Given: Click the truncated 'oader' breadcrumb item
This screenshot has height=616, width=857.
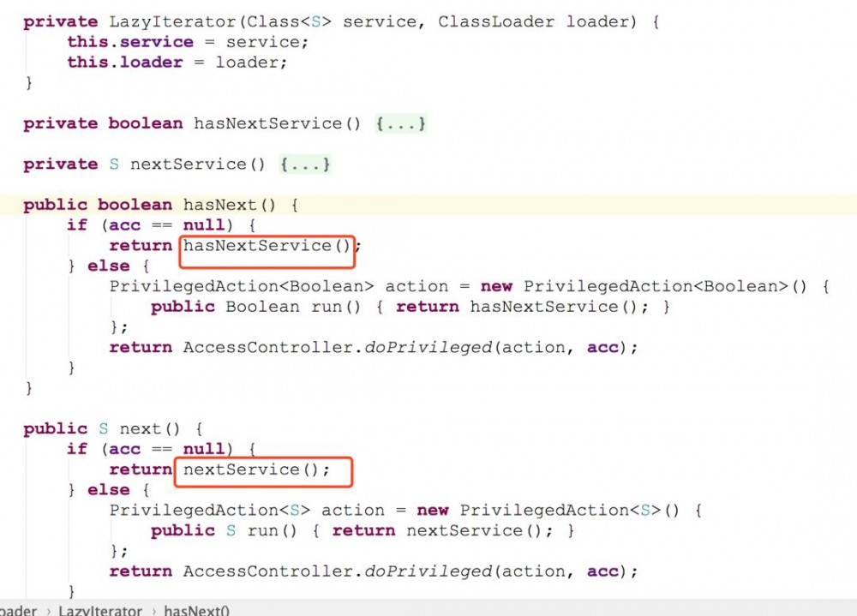Looking at the screenshot, I should point(19,610).
